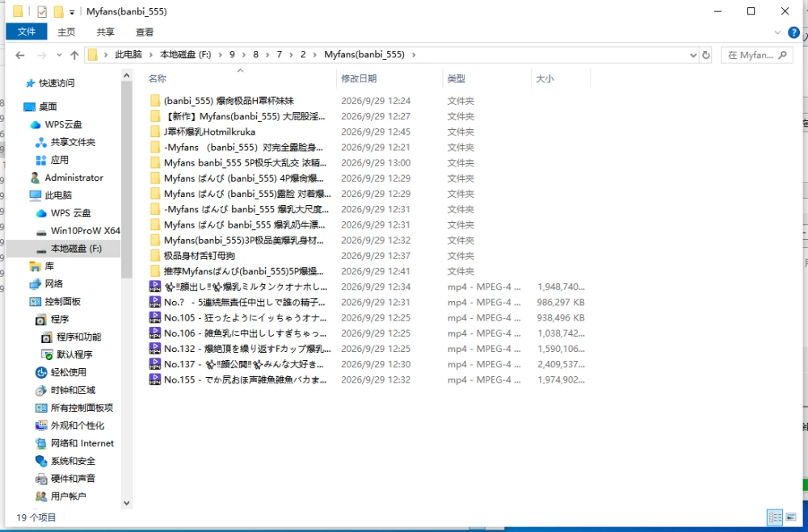The height and width of the screenshot is (532, 808).
Task: Click the Properties checkmark icon in title bar
Action: tap(42, 11)
